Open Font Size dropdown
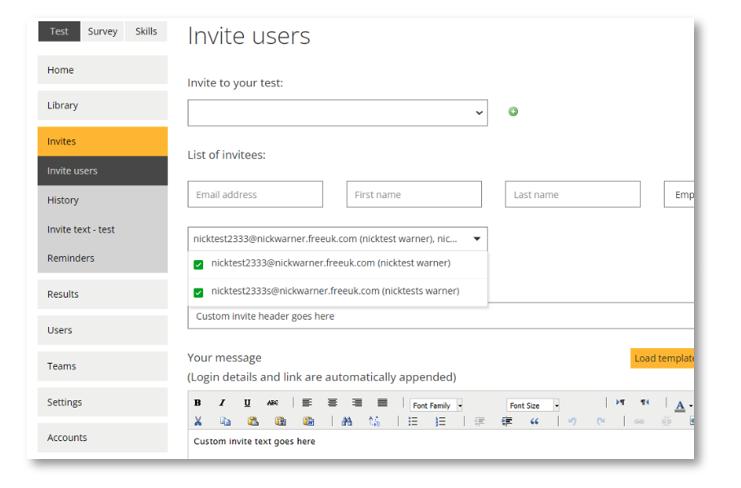This screenshot has width=741, height=488. [x=533, y=405]
